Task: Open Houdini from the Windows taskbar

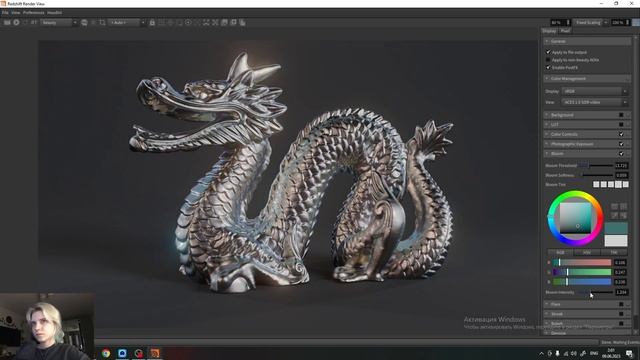Action: pos(155,353)
